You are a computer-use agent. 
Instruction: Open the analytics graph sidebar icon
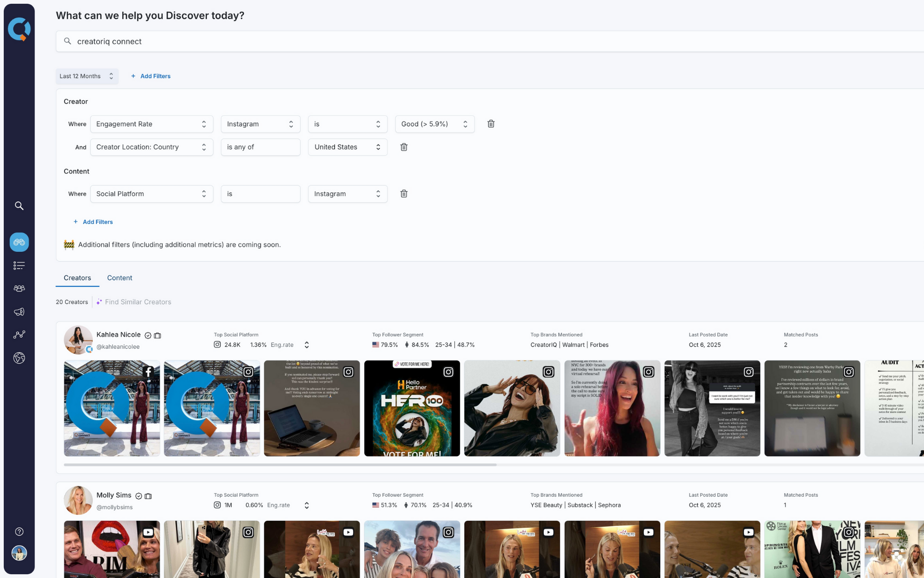[19, 335]
